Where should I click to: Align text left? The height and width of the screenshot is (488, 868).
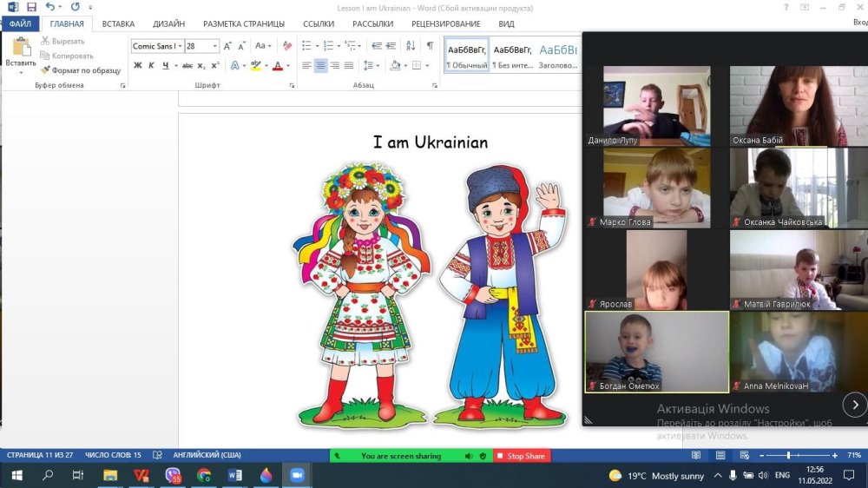pyautogui.click(x=306, y=65)
